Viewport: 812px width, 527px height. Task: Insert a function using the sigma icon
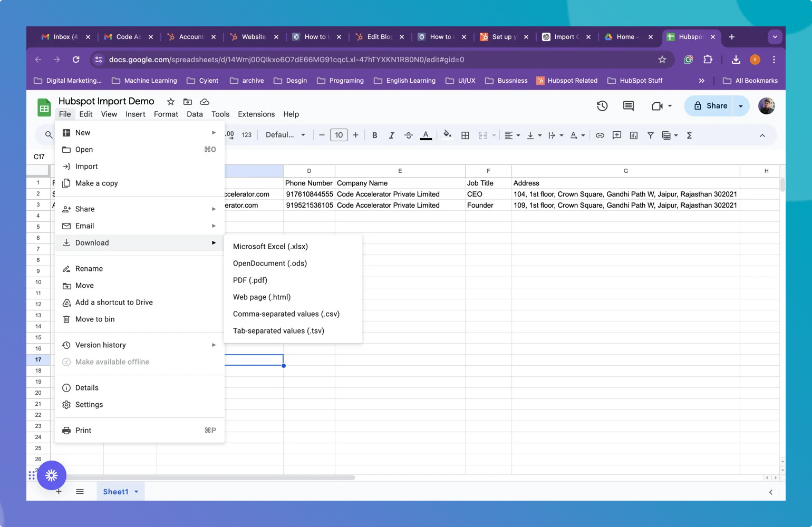point(689,135)
